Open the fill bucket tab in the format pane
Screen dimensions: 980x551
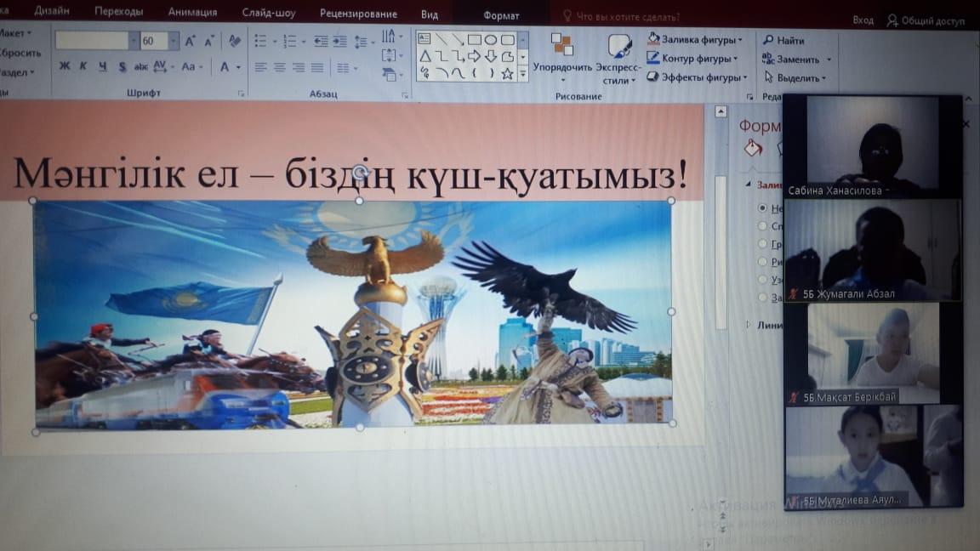(x=752, y=148)
